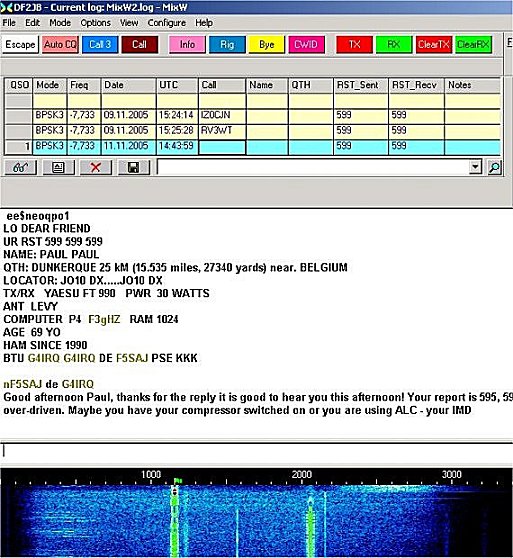Click the RST_Recv column header

coord(417,85)
